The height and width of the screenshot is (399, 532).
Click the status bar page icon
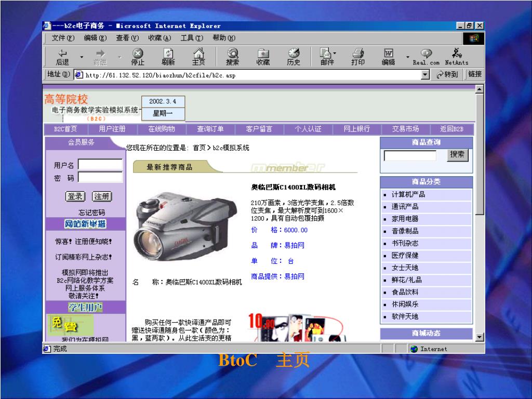pos(47,349)
